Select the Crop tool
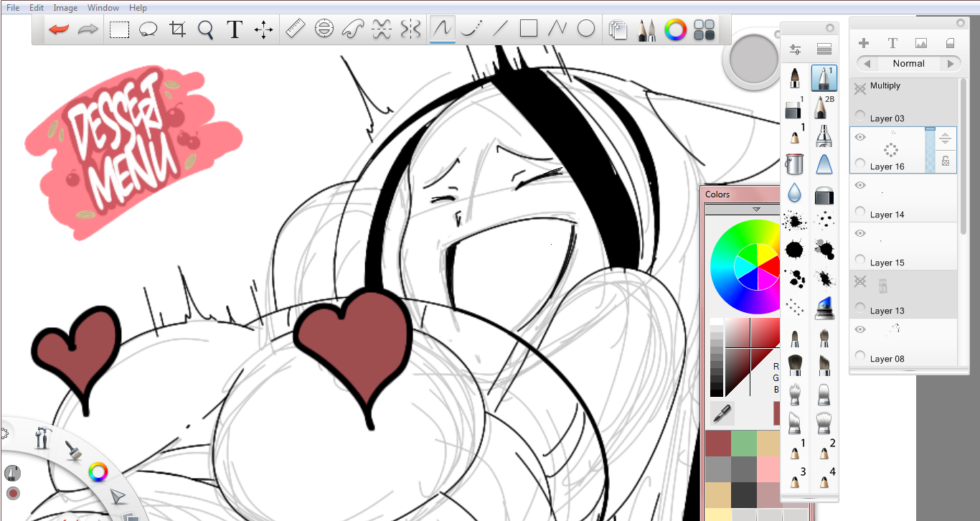This screenshot has width=980, height=521. click(x=177, y=29)
